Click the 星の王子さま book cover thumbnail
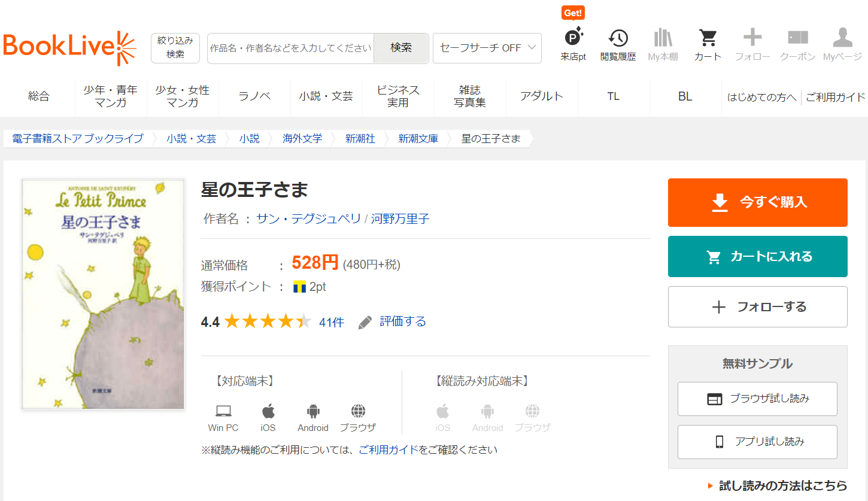Screen dimensions: 868x501 pyautogui.click(x=103, y=294)
